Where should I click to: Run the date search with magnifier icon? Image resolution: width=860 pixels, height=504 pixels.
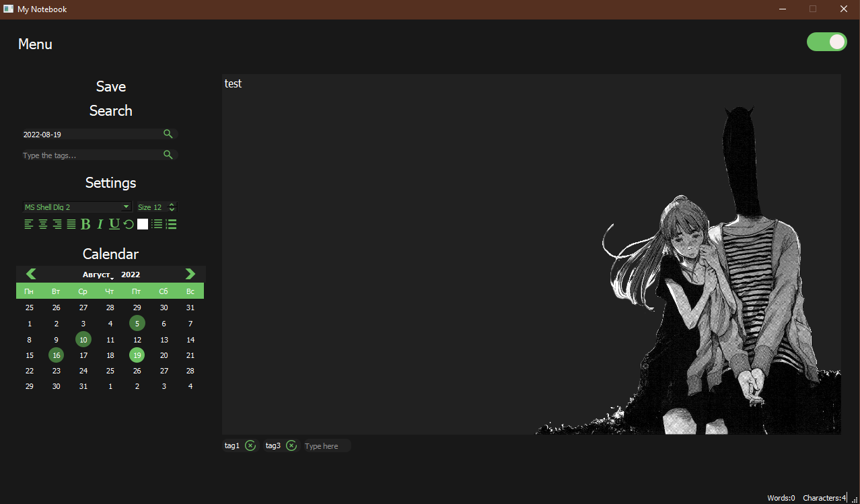[168, 133]
